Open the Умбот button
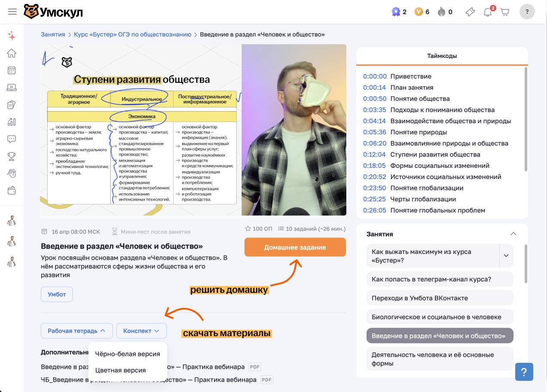This screenshot has height=392, width=547. 57,294
